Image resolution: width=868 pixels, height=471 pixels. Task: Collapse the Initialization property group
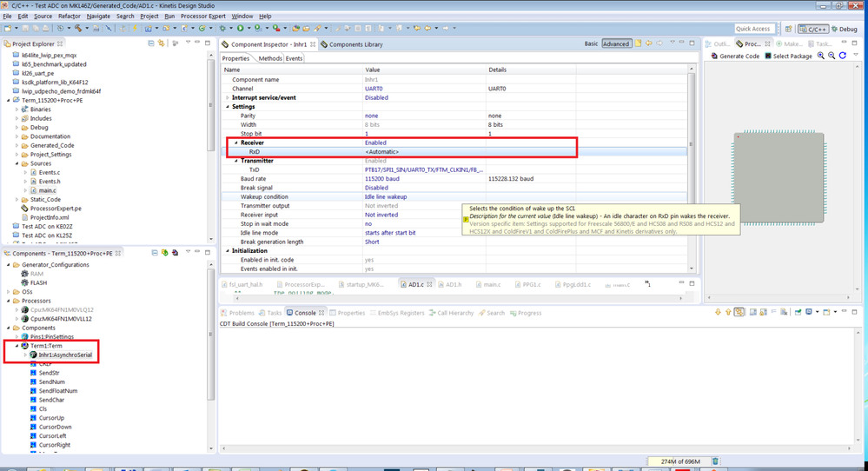[x=228, y=251]
